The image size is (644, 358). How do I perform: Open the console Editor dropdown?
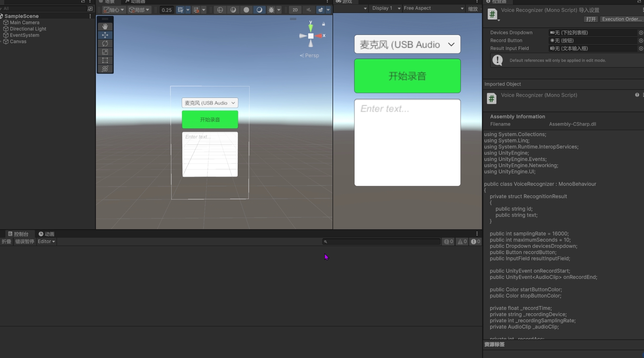click(x=46, y=242)
